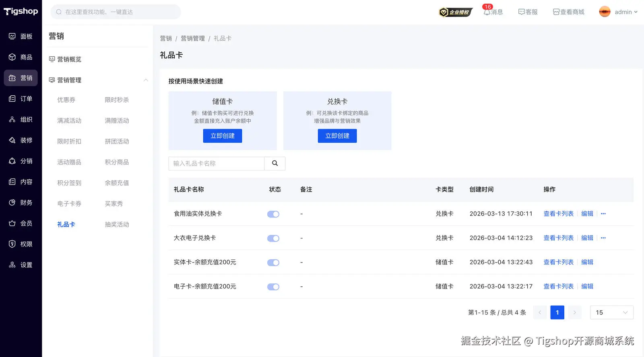This screenshot has width=644, height=357.
Task: Open 限时折扣 submenu item
Action: [x=69, y=142]
